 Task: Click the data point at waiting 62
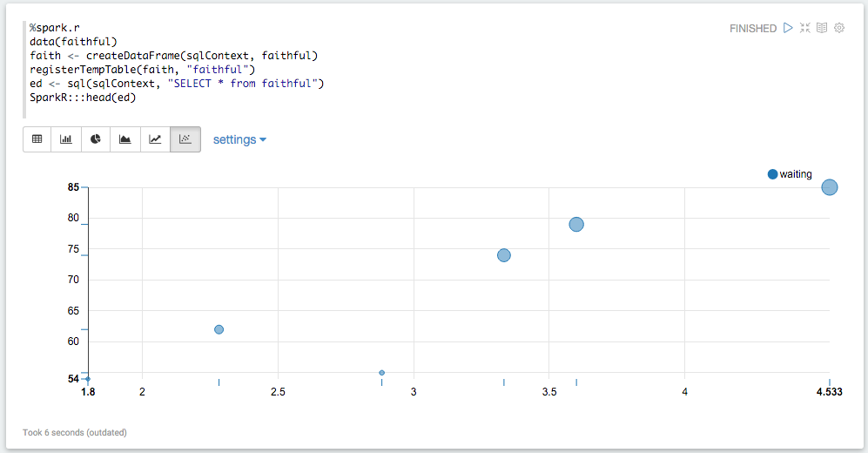(219, 329)
